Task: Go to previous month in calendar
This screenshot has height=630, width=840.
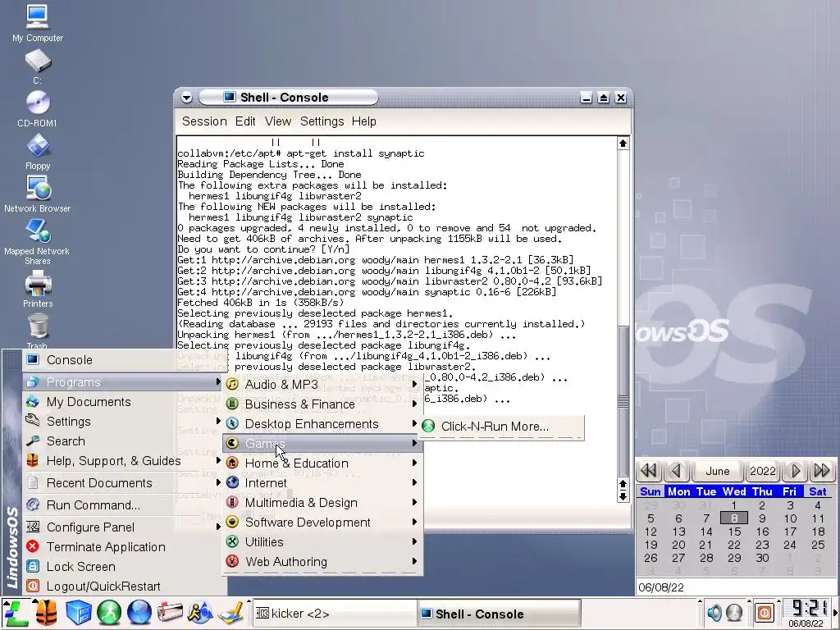Action: [x=676, y=471]
